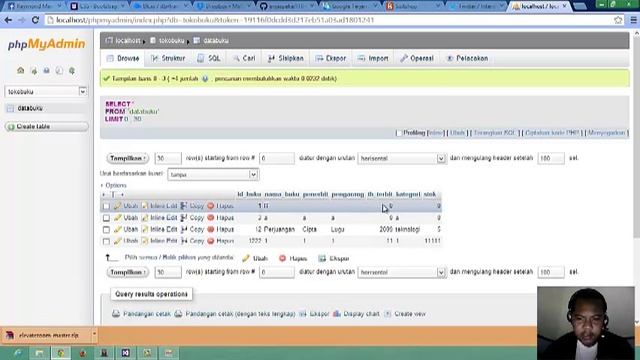Open the Chrome menu icon
Image resolution: width=640 pixels, height=360 pixels.
point(633,20)
